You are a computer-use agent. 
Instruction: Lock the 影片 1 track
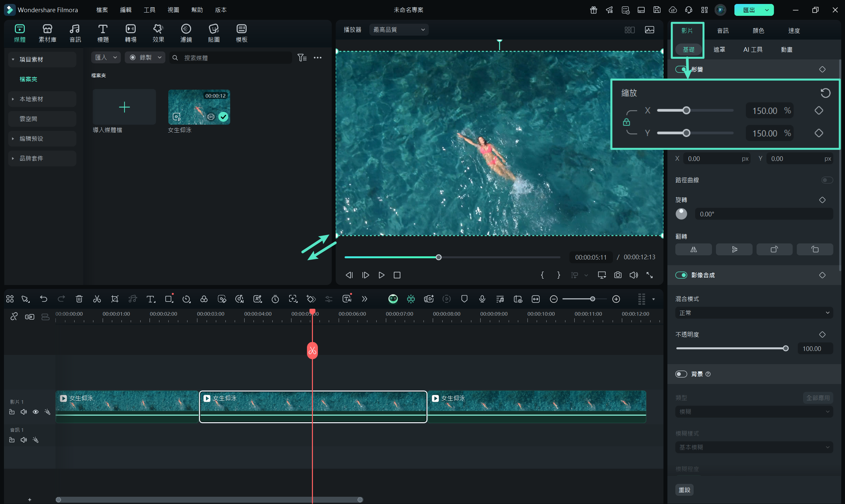(x=12, y=412)
